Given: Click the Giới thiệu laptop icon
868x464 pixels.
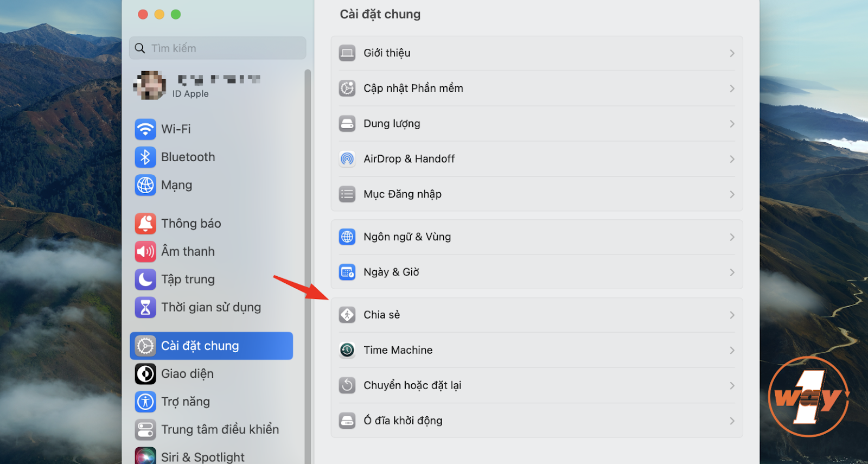Looking at the screenshot, I should pos(347,53).
